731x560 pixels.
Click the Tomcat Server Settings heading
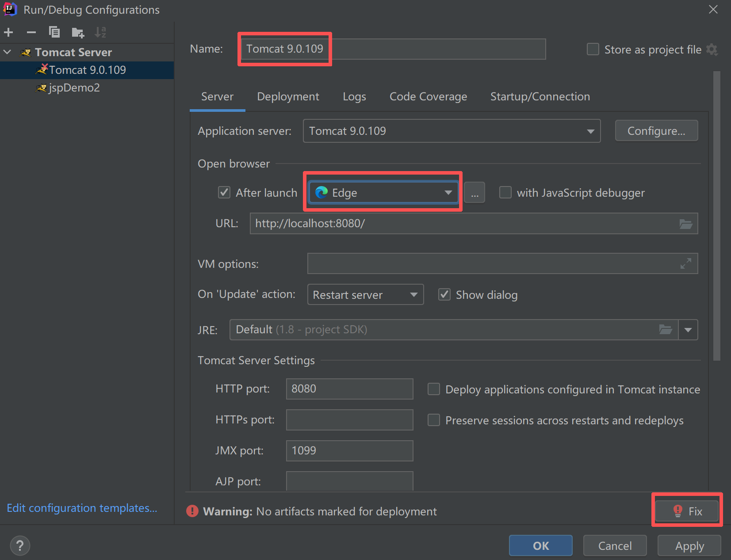256,360
